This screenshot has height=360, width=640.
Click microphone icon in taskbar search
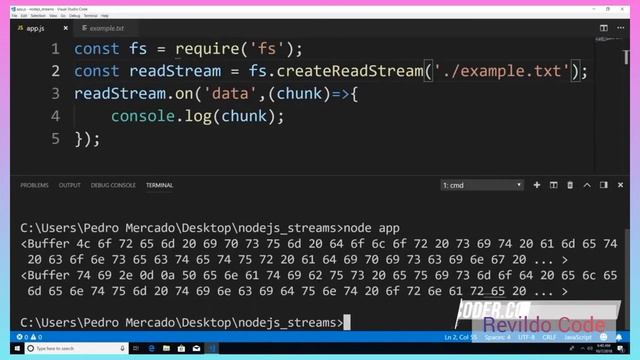[122, 349]
